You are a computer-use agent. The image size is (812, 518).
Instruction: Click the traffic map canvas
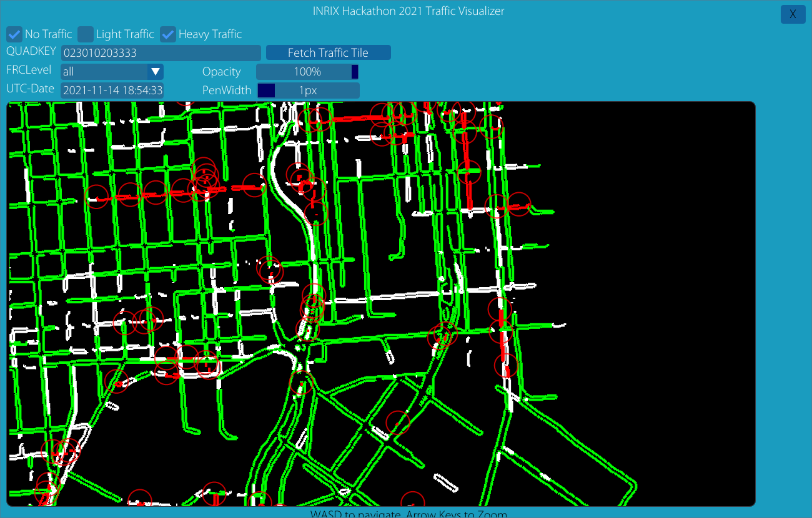click(381, 304)
